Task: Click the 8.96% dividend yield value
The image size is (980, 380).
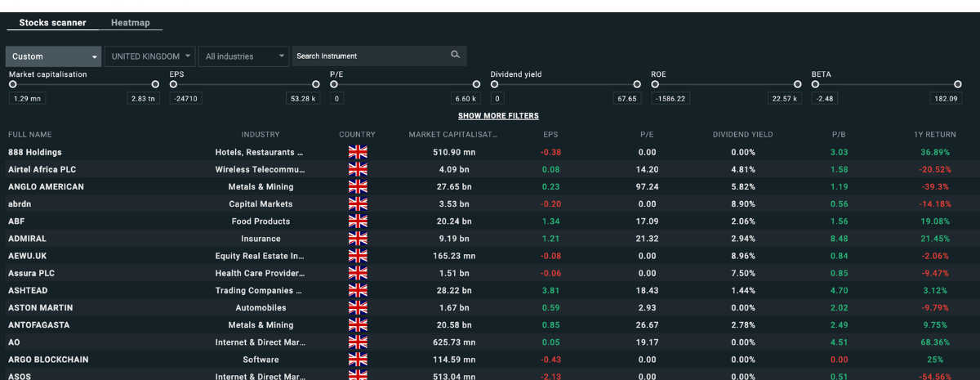Action: click(x=742, y=256)
